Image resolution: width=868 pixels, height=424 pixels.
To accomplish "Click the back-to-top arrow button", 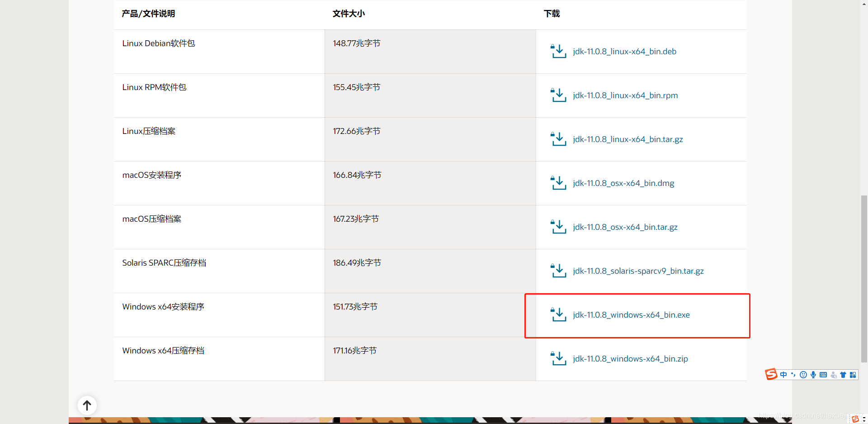I will coord(87,405).
